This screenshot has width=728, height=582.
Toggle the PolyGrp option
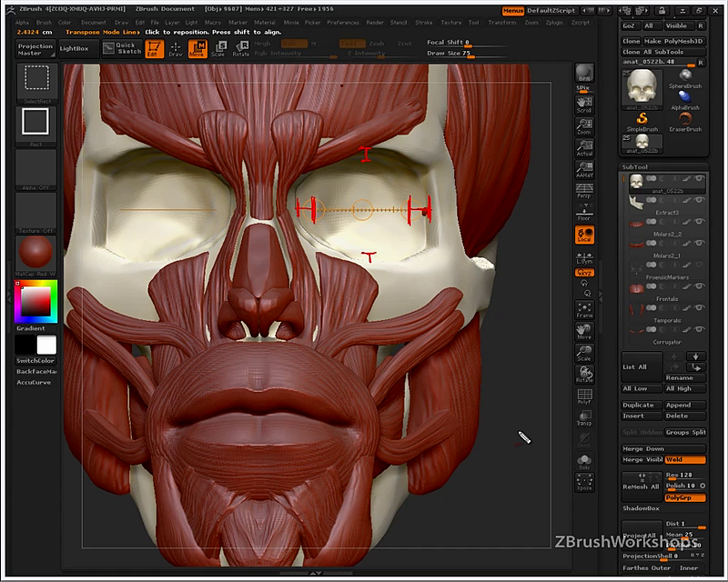(x=685, y=497)
